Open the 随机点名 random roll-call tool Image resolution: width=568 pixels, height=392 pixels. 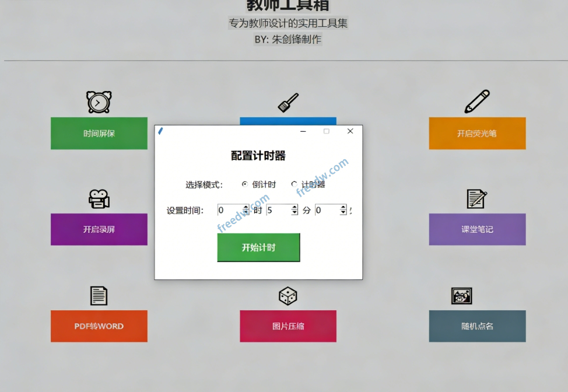point(476,326)
